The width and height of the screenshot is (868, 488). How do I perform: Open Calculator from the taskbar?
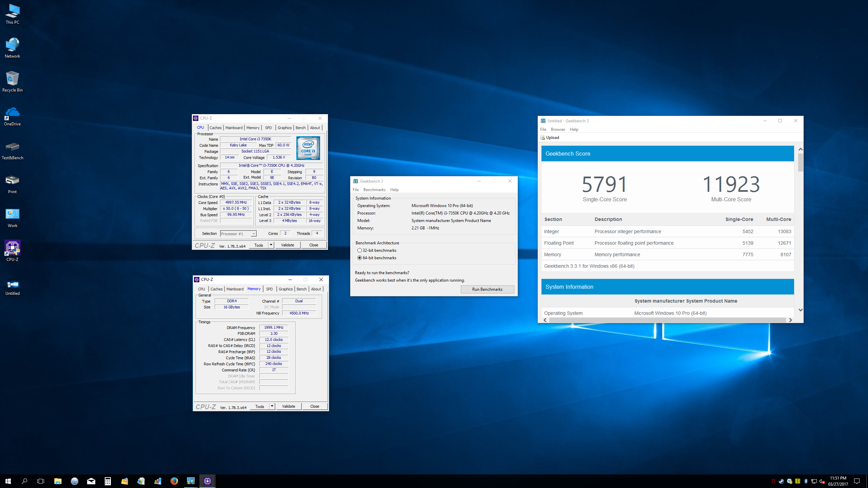(x=108, y=481)
